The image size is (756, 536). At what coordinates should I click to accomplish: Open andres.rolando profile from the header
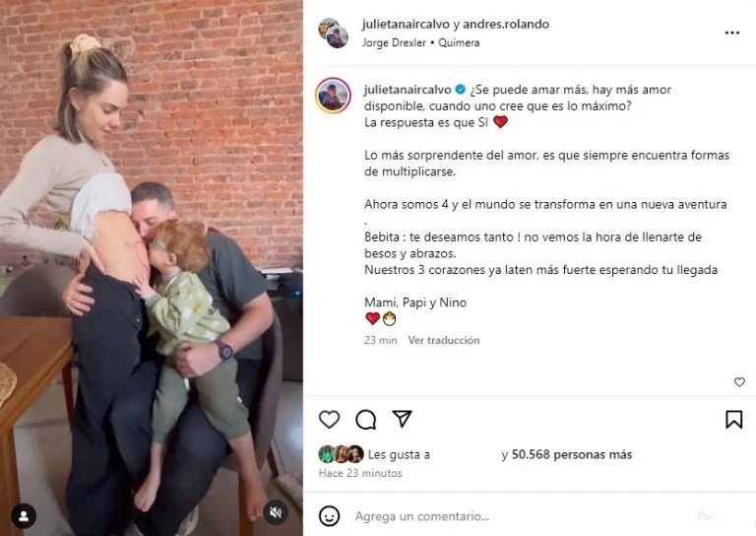coord(506,24)
